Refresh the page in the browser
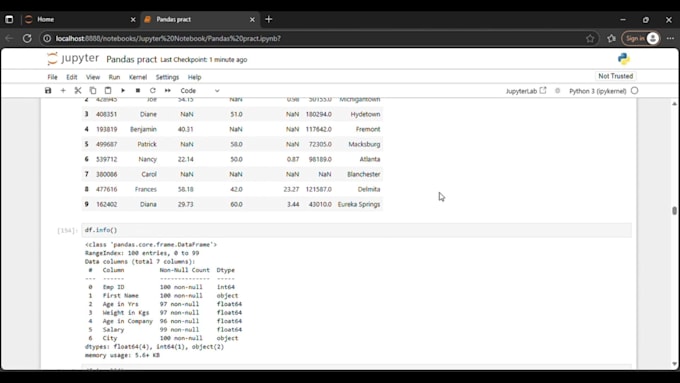Screen dimensions: 680x383 click(27, 39)
